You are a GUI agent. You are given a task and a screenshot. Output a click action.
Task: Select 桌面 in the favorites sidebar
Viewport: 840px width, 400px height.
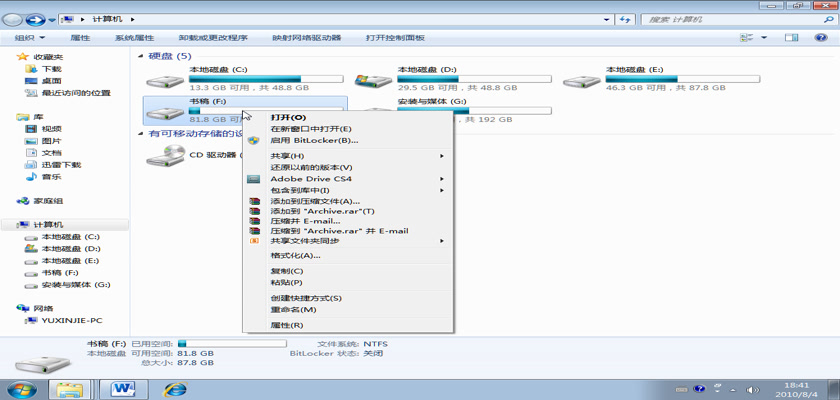(51, 81)
